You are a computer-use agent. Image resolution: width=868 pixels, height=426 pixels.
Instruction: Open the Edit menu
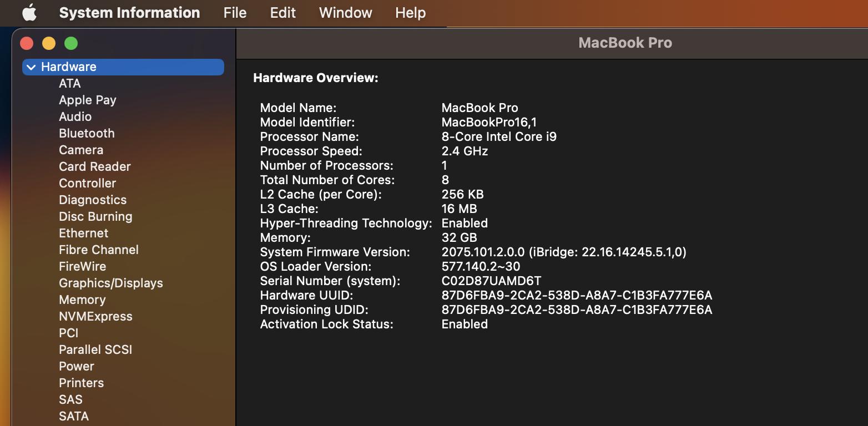tap(283, 13)
